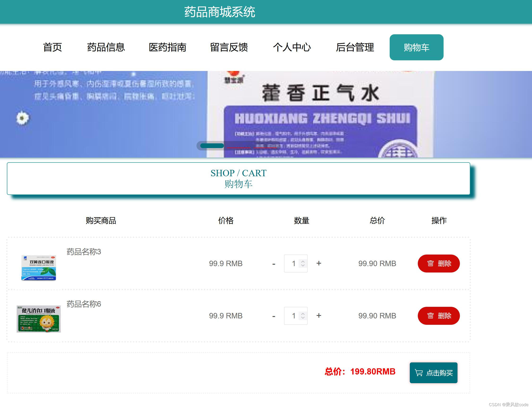Increase 药品名称3 quantity with the plus sign

(319, 264)
